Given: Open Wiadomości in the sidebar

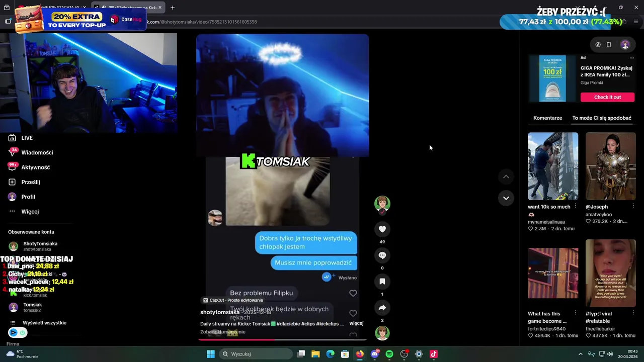Looking at the screenshot, I should [30, 152].
